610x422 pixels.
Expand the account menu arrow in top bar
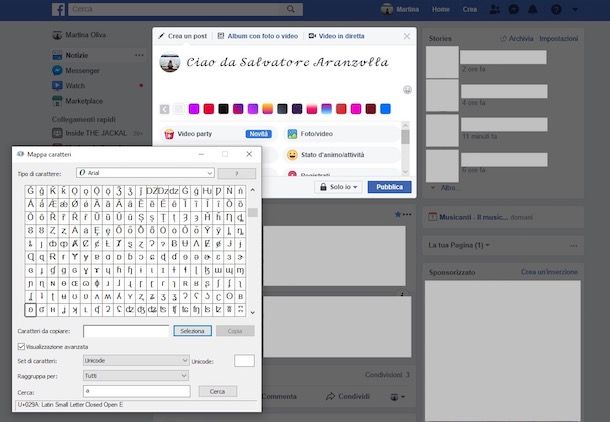coord(575,9)
